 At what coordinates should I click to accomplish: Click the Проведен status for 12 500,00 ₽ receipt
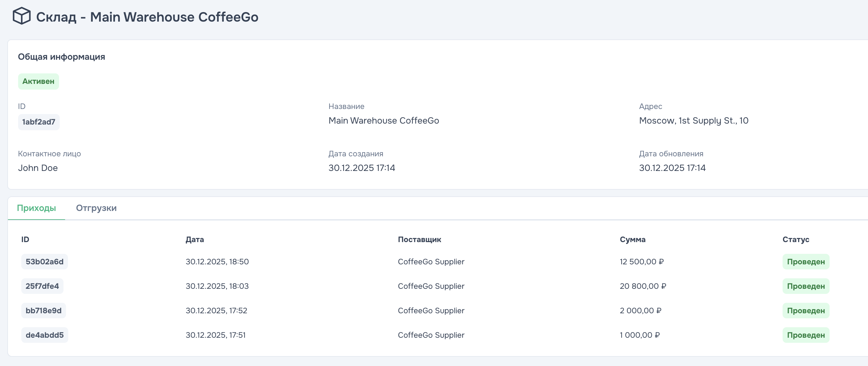[x=806, y=262]
